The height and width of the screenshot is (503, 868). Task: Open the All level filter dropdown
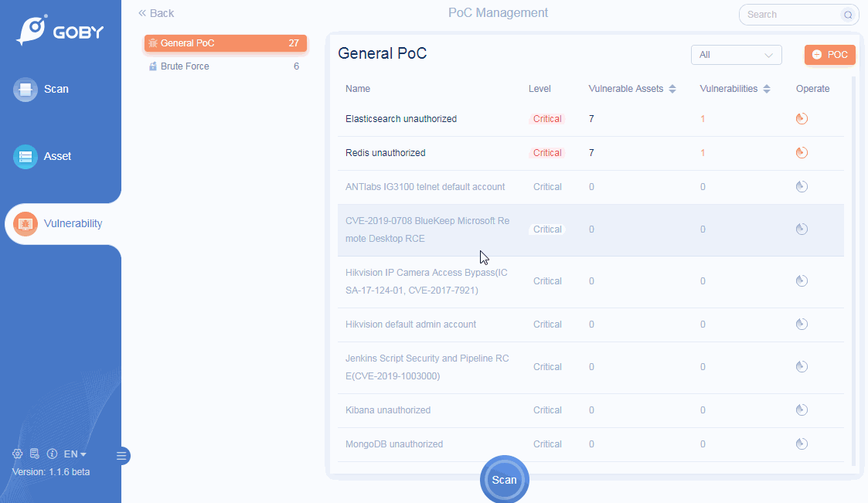tap(736, 55)
